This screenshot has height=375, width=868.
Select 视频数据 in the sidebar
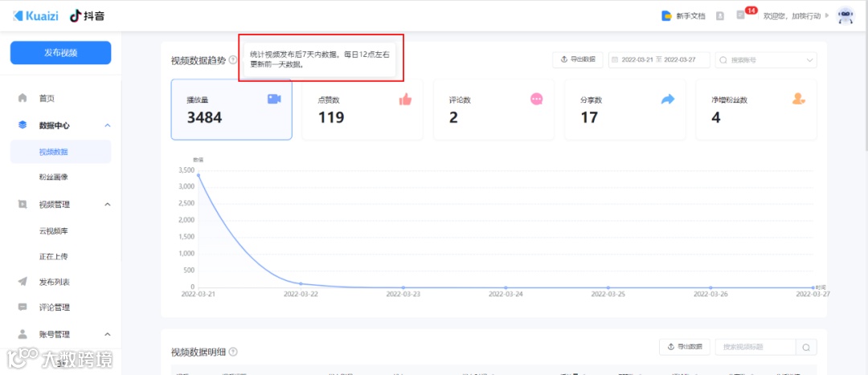coord(61,152)
